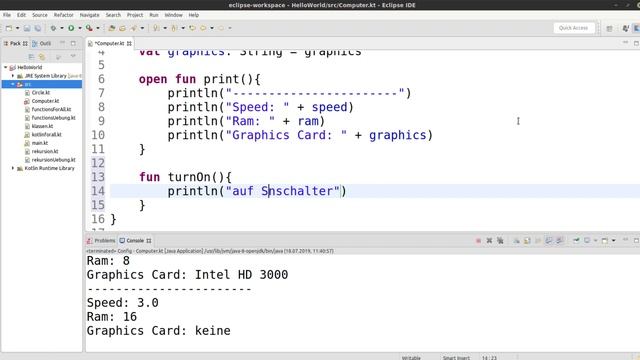Image resolution: width=640 pixels, height=360 pixels.
Task: Open the Back history dropdown arrow
Action: [x=212, y=28]
